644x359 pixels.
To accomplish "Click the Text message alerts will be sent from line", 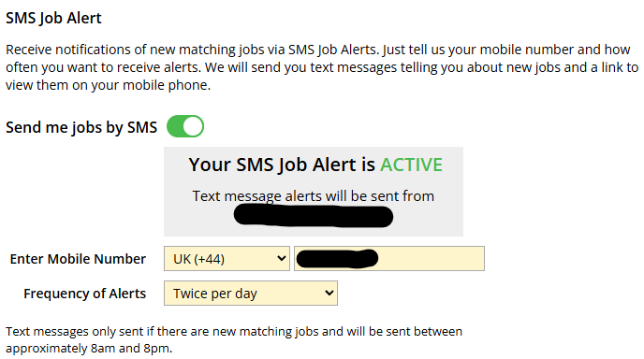I will (314, 196).
